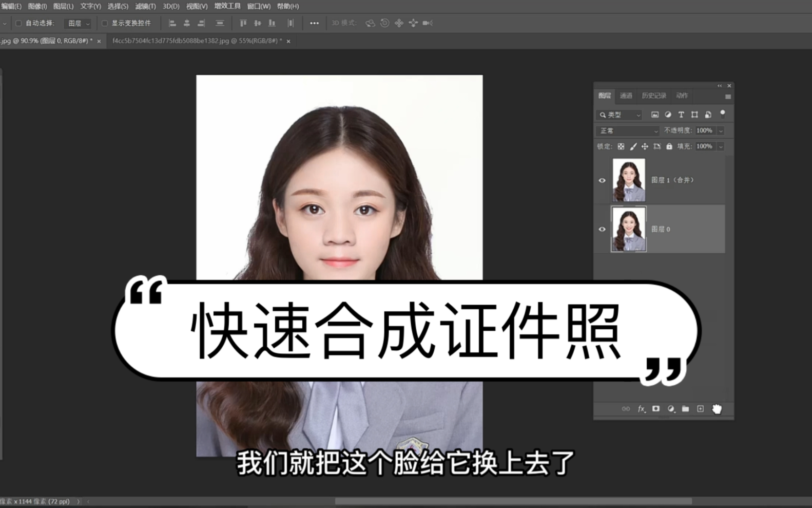This screenshot has height=508, width=812.
Task: Switch to the 动作 actions tab
Action: (x=682, y=96)
